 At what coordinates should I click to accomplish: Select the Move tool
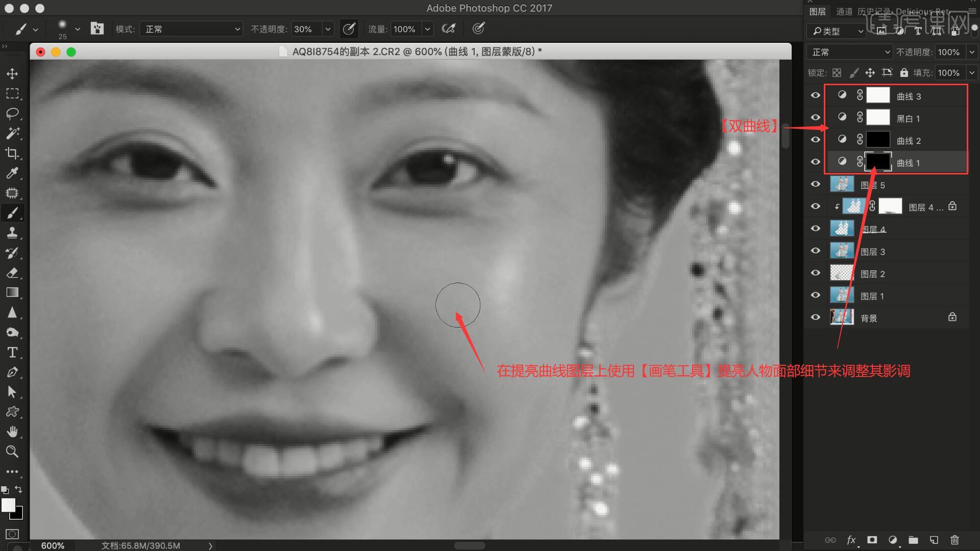pyautogui.click(x=12, y=74)
